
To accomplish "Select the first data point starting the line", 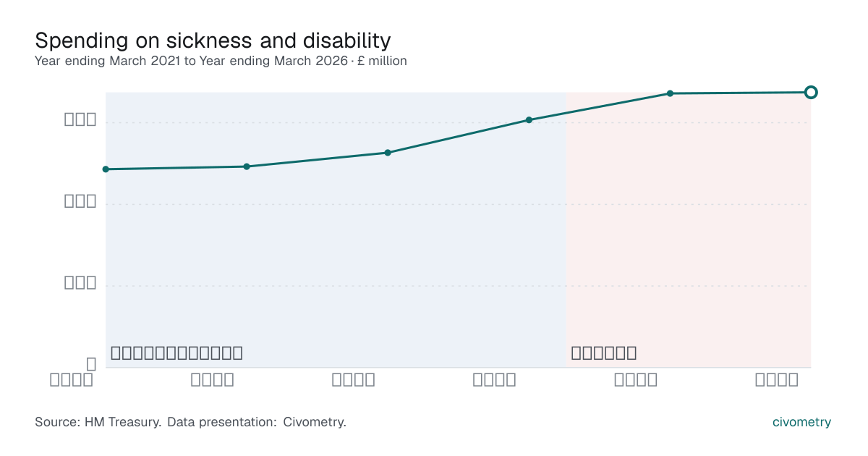I will 106,169.
